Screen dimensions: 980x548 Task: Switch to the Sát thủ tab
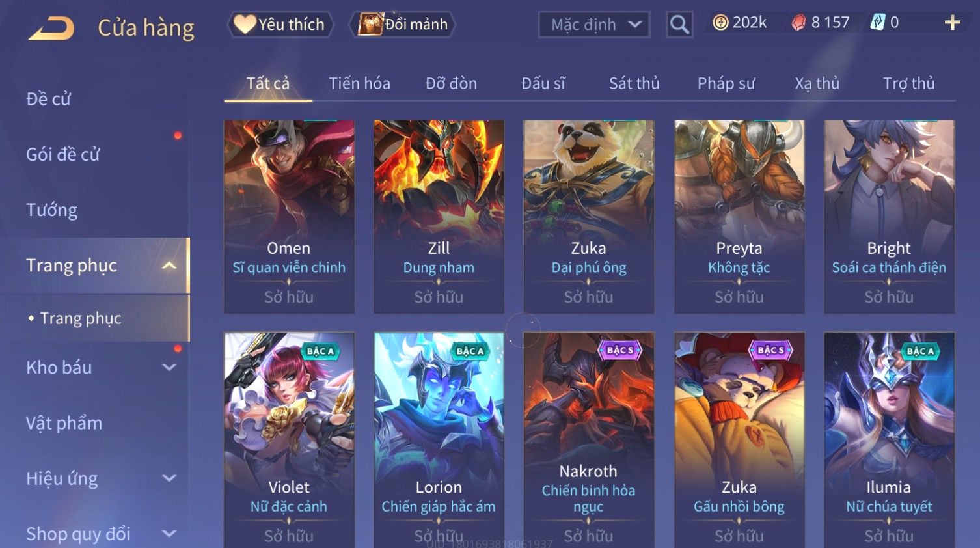tap(634, 83)
